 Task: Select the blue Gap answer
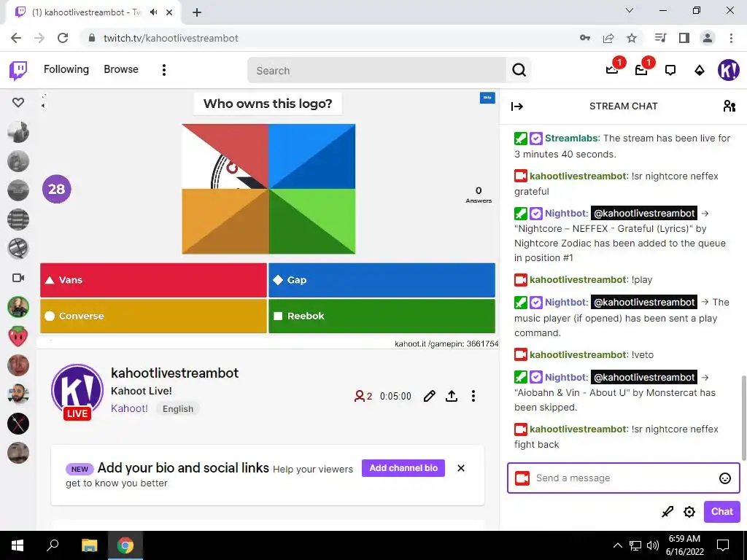click(x=382, y=280)
